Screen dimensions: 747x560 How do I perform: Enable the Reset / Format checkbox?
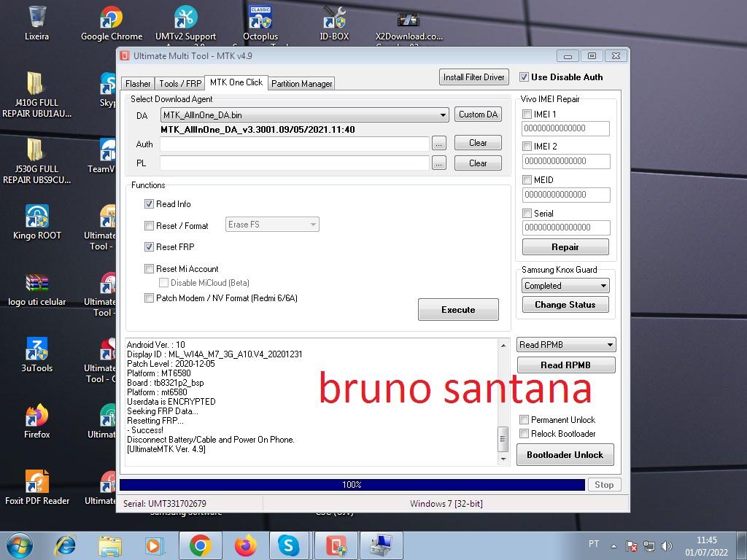(149, 226)
